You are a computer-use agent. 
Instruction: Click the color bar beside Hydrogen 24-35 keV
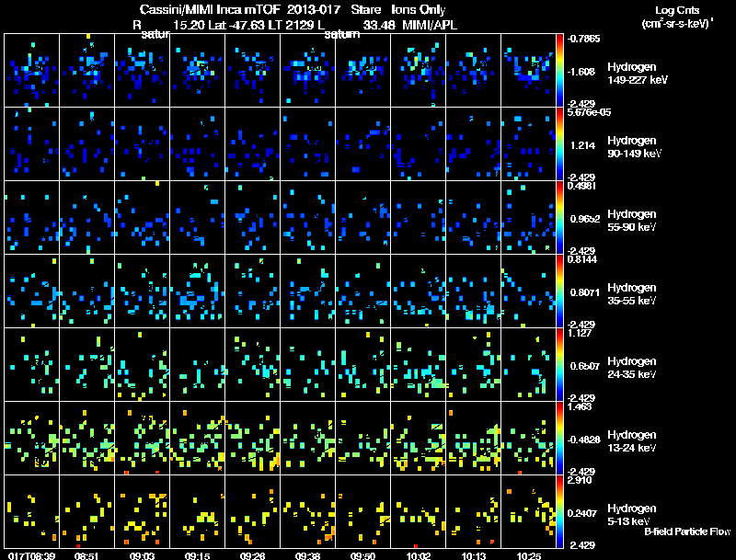click(559, 364)
